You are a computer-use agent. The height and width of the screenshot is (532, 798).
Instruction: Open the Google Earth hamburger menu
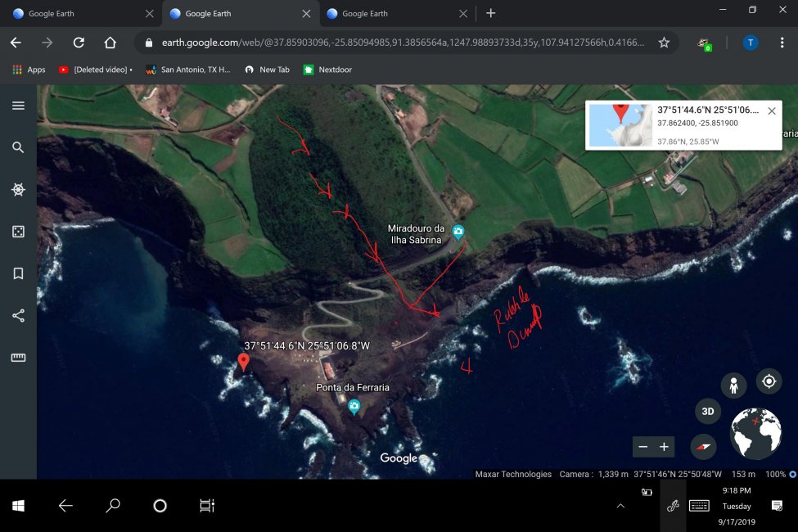tap(18, 106)
